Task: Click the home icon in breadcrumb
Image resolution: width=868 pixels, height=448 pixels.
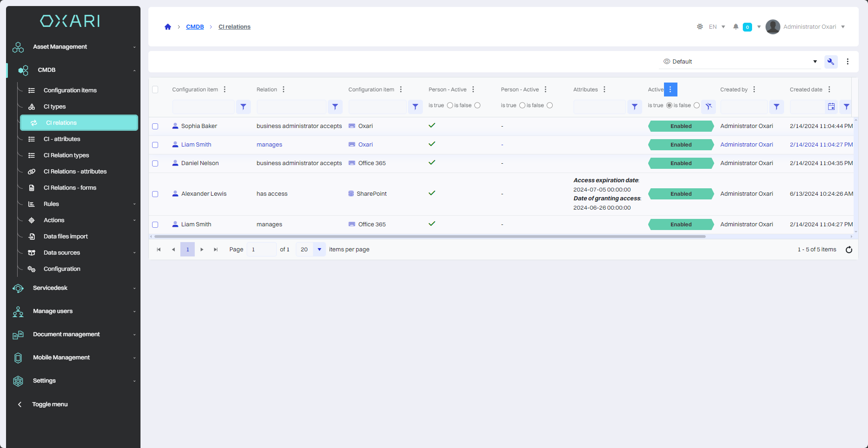Action: [x=168, y=27]
